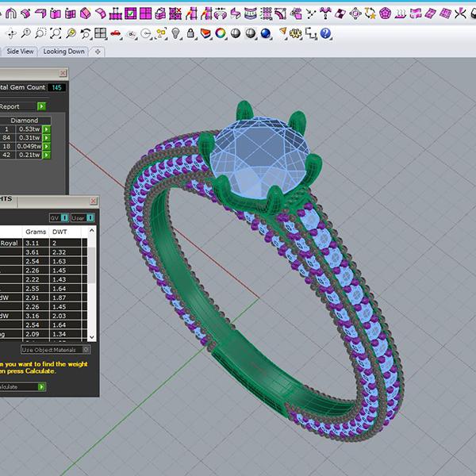Select the zoom magnifier tool
This screenshot has width=476, height=476.
point(25,33)
